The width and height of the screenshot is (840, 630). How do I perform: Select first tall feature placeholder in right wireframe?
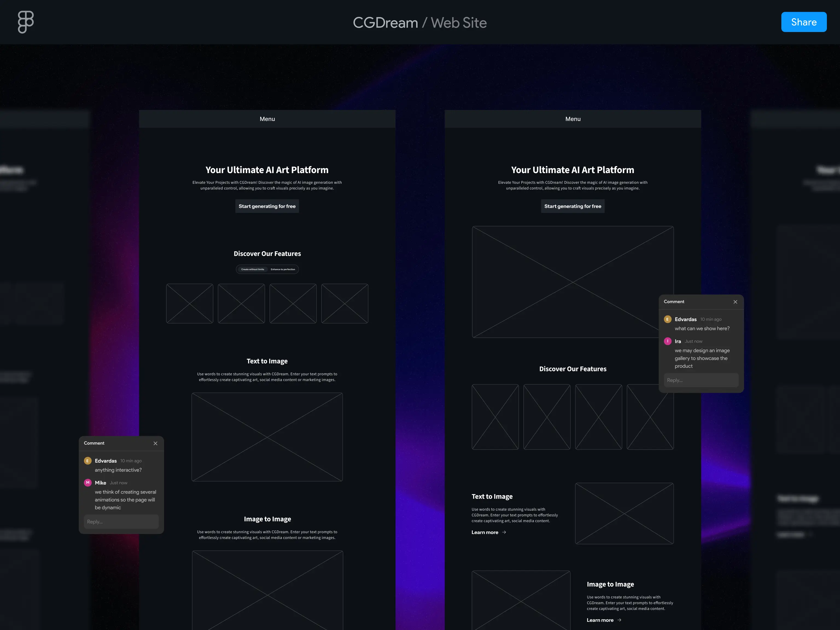pyautogui.click(x=495, y=417)
